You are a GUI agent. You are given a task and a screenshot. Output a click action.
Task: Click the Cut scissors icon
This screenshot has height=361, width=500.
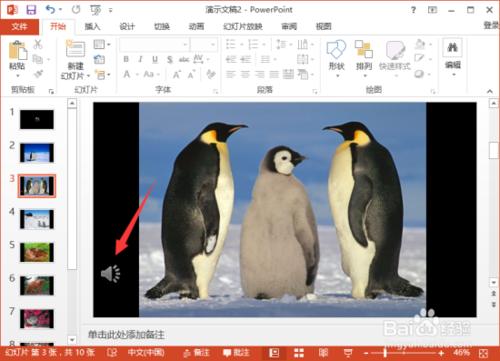click(38, 44)
